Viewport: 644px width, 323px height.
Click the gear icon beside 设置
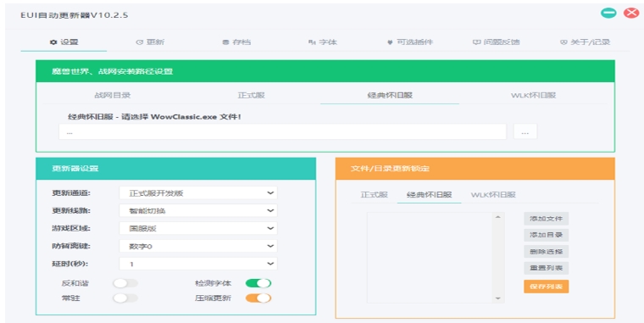(53, 42)
